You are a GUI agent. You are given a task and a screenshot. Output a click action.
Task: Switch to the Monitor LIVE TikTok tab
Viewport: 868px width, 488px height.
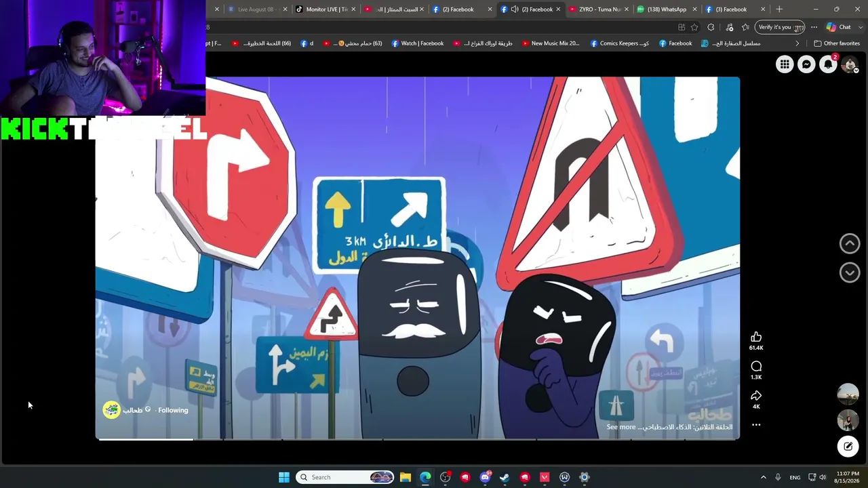coord(325,9)
